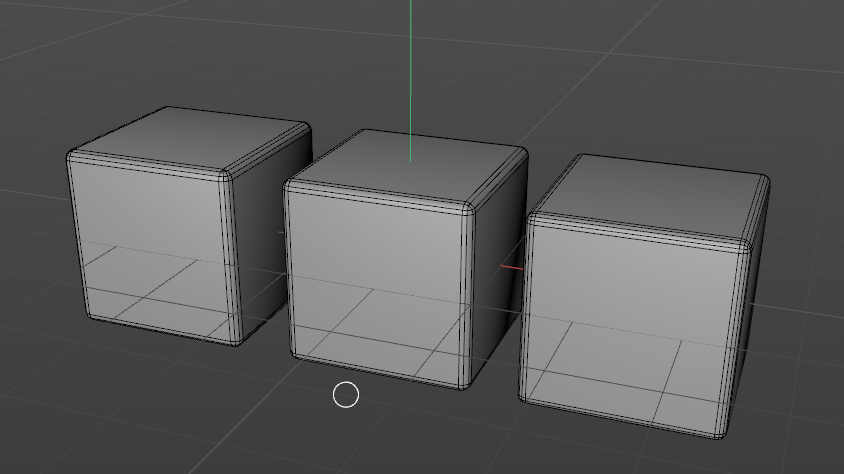Viewport: 844px width, 474px height.
Task: Click the middle cube's bottom-left front corner
Action: point(294,353)
